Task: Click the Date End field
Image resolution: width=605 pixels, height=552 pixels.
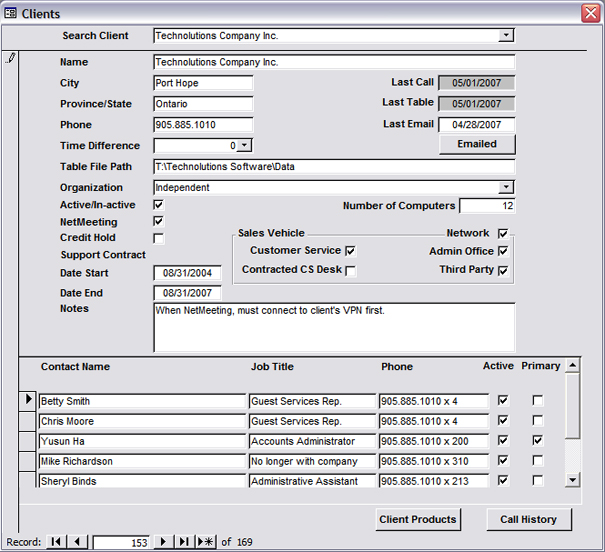Action: click(x=188, y=293)
